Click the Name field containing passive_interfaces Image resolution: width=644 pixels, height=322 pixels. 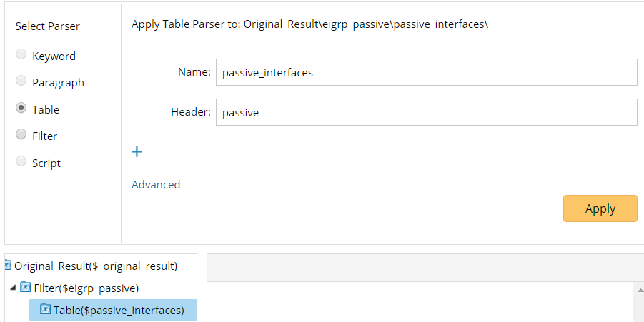pyautogui.click(x=426, y=72)
